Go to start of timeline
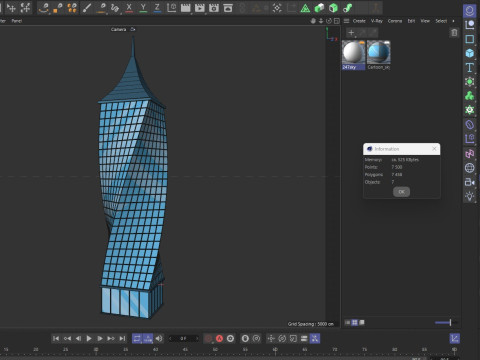This screenshot has width=480, height=360. tap(56, 338)
